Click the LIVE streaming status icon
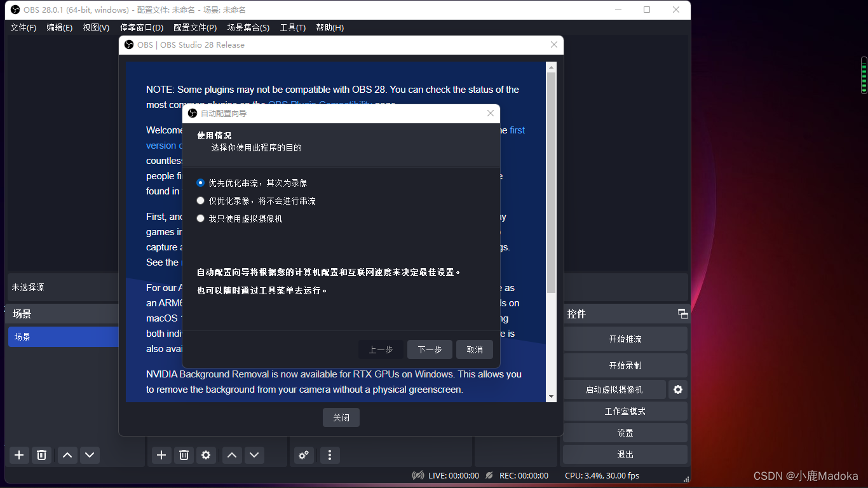 pyautogui.click(x=418, y=475)
